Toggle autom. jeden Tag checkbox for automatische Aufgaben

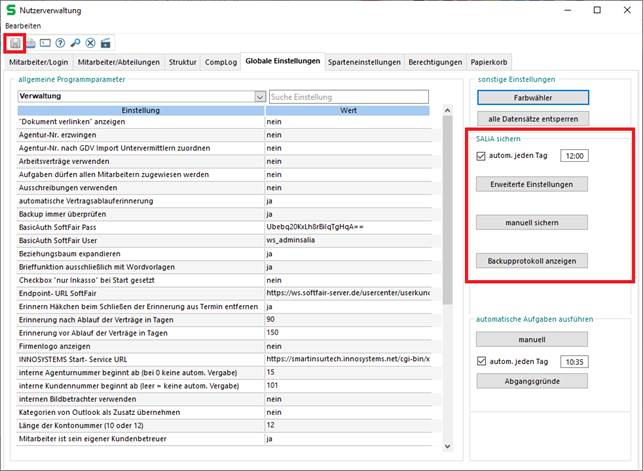coord(482,362)
